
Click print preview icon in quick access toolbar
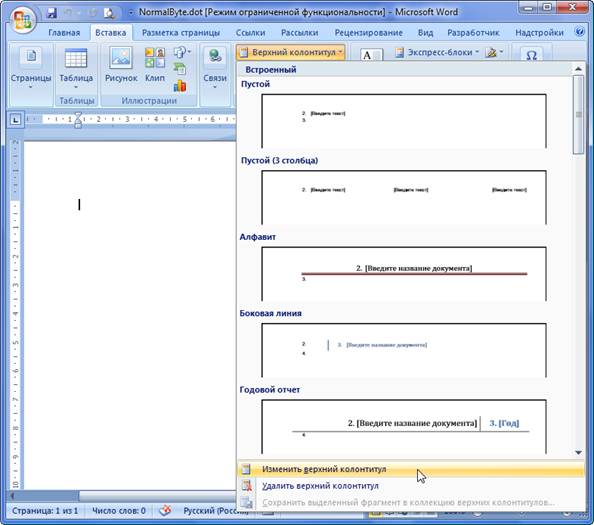click(110, 13)
